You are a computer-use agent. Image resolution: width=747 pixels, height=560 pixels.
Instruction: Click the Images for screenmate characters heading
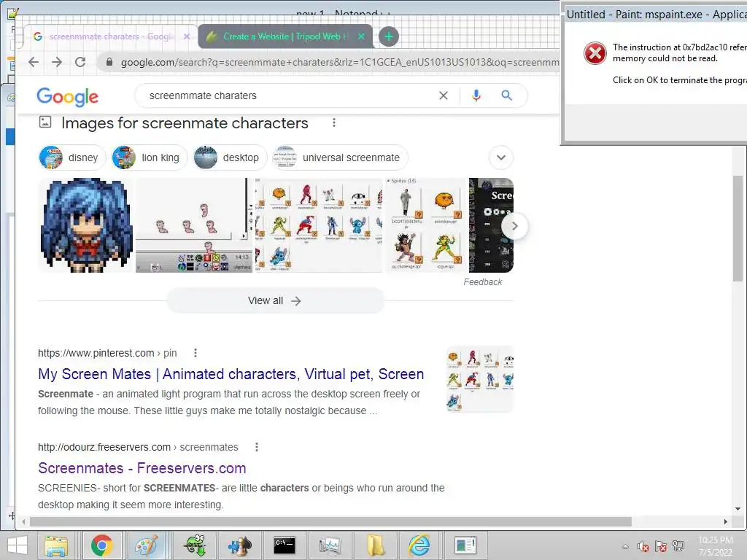185,122
